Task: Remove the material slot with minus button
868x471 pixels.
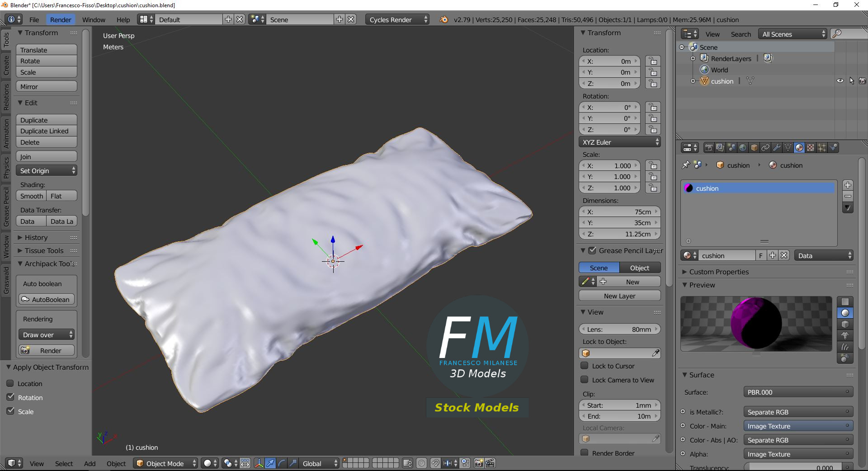Action: click(x=848, y=197)
